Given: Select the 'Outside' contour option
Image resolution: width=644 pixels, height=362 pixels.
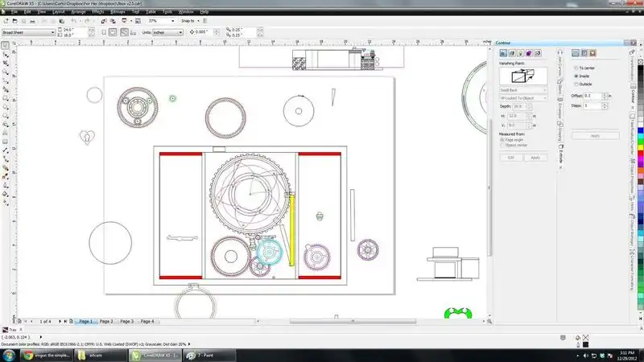Looking at the screenshot, I should [576, 84].
